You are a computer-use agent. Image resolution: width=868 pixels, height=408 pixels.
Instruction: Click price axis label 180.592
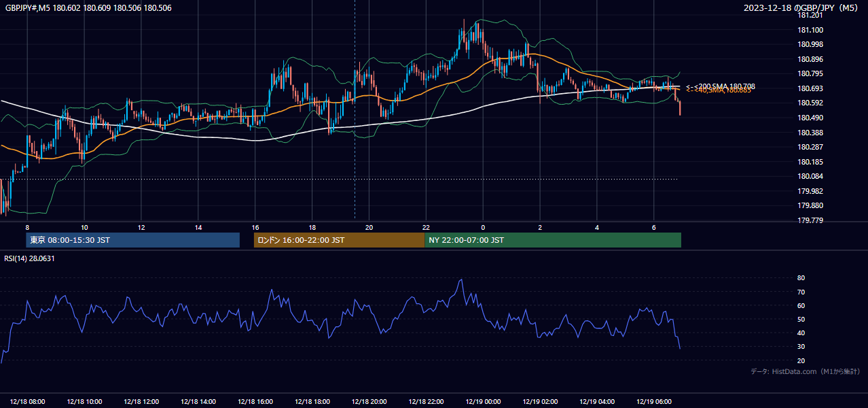810,103
